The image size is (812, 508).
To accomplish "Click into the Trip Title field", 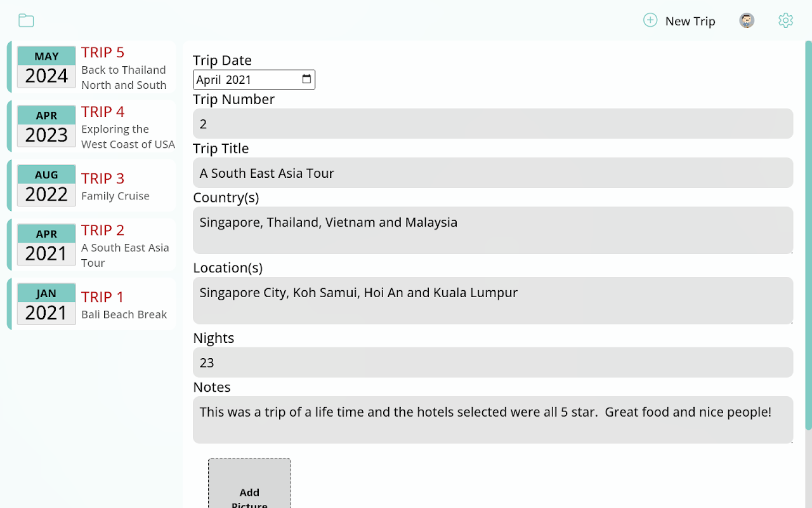I will pyautogui.click(x=493, y=173).
